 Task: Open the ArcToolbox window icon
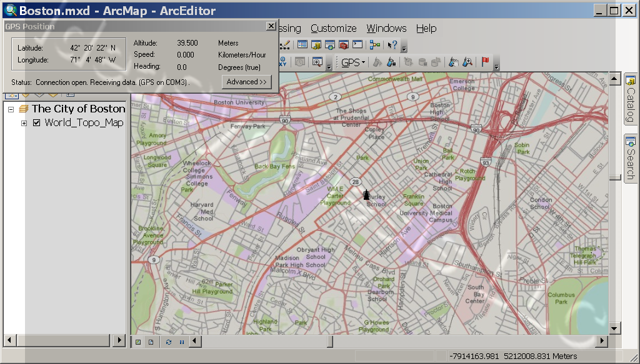[344, 45]
